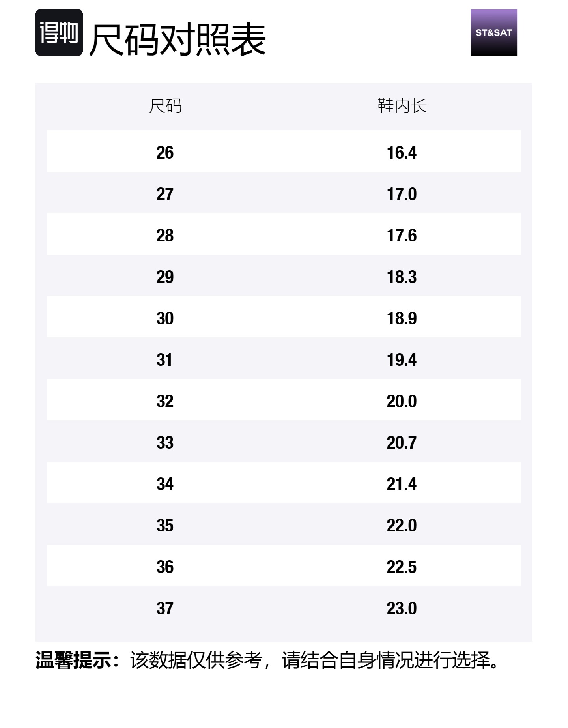The width and height of the screenshot is (568, 728).
Task: Click the 23.0 inner length value
Action: (402, 608)
